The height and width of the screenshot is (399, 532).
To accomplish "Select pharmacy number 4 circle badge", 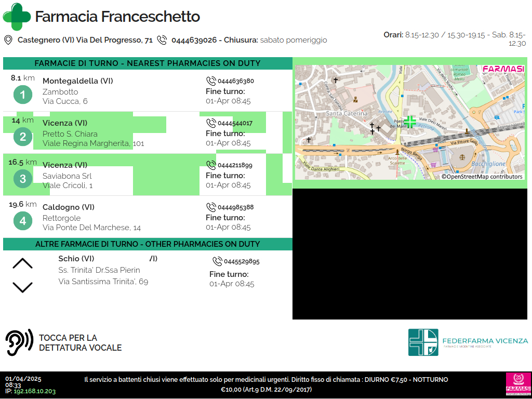I will tap(23, 221).
